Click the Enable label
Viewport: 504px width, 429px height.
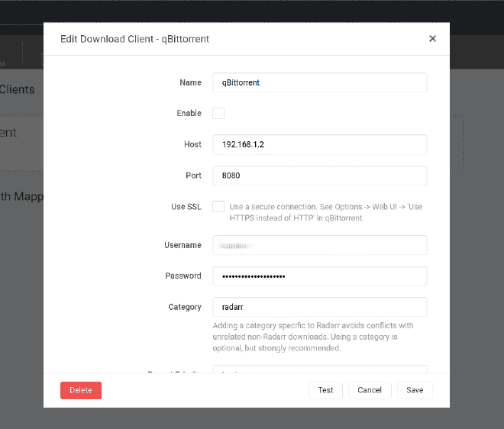point(189,113)
